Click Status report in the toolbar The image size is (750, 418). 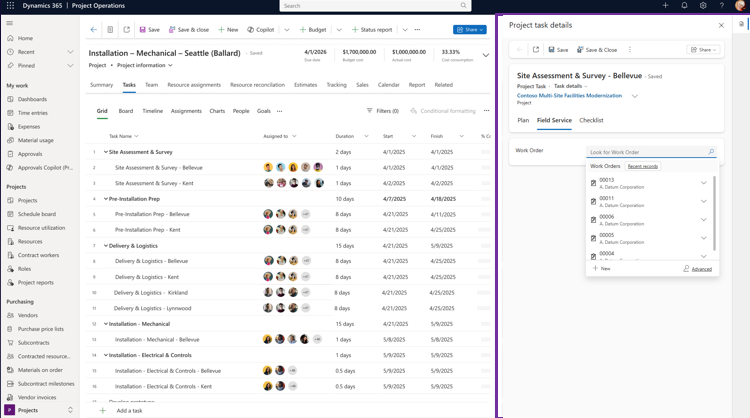pos(372,30)
